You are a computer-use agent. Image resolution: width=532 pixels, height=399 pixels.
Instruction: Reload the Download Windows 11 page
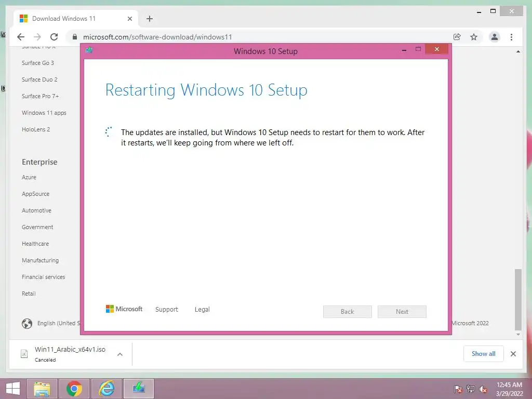pos(54,37)
